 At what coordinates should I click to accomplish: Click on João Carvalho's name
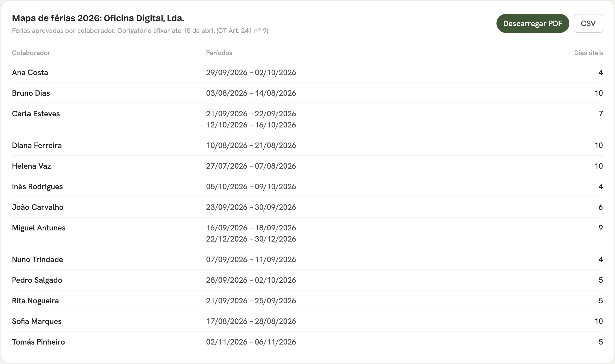point(38,207)
